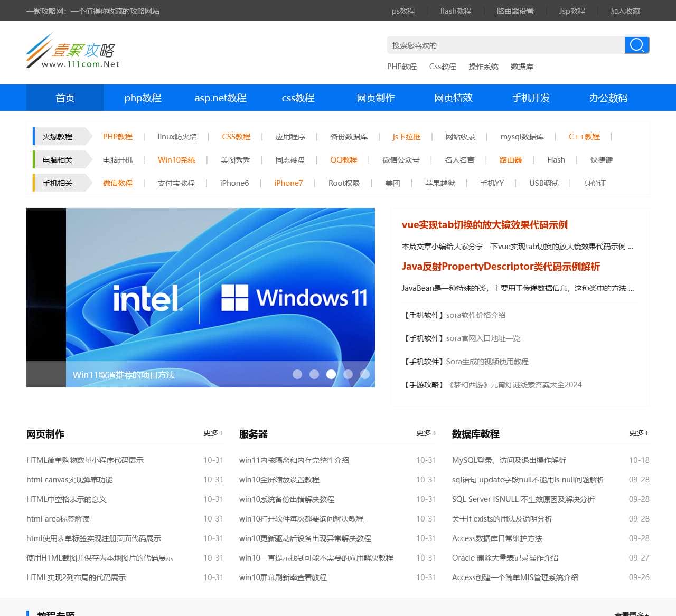Go to fourth carousel slide dot
Viewport: 676px width, 616px height.
[x=348, y=374]
